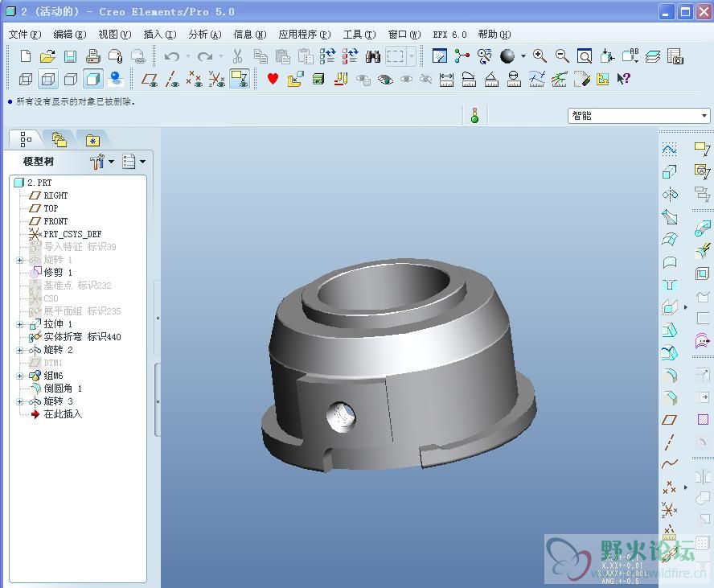Open the shading sphere dropdown arrow
The width and height of the screenshot is (714, 588).
[x=523, y=56]
